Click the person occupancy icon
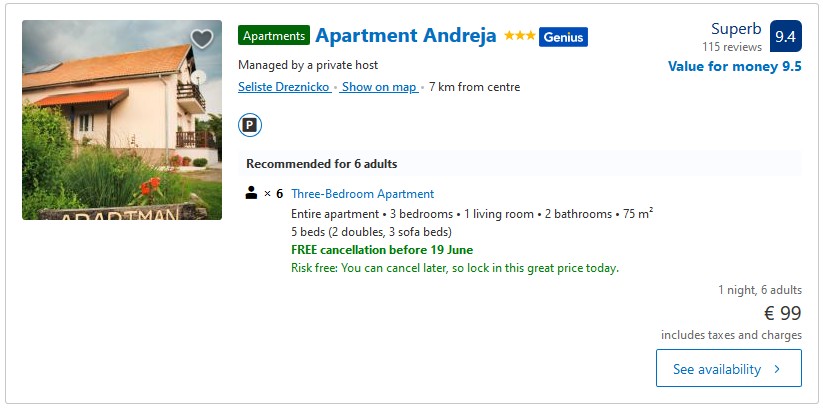 [252, 193]
